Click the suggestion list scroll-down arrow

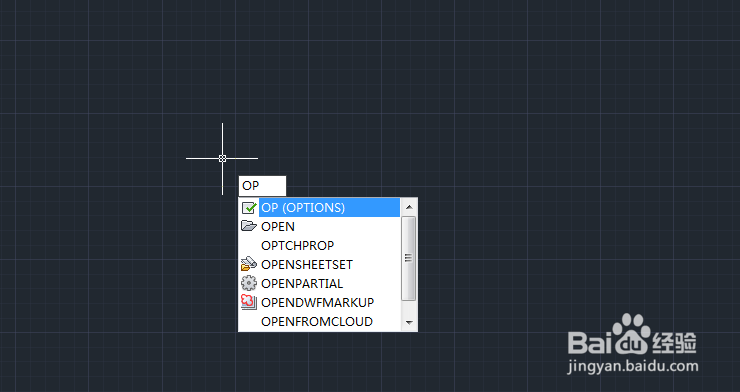(x=409, y=323)
